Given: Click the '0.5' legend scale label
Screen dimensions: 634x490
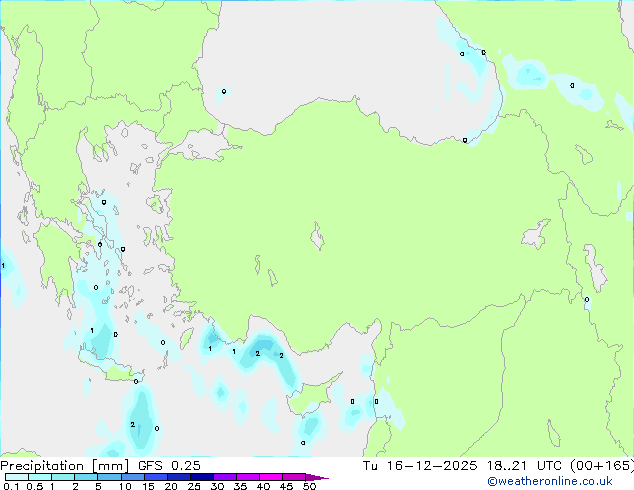Looking at the screenshot, I should 34,486.
